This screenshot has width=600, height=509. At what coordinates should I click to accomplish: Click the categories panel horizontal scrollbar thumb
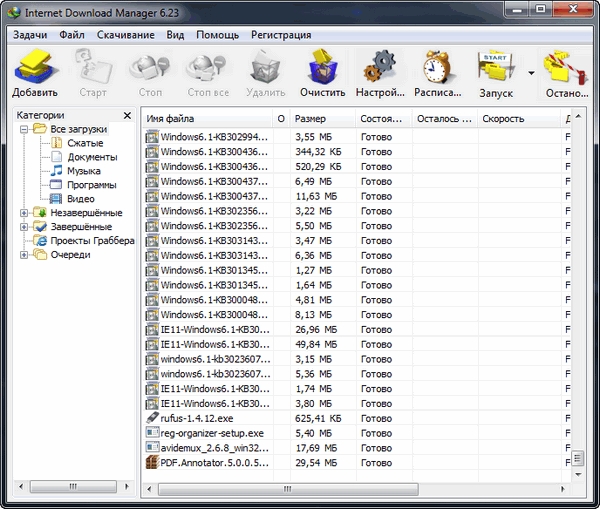pyautogui.click(x=73, y=487)
